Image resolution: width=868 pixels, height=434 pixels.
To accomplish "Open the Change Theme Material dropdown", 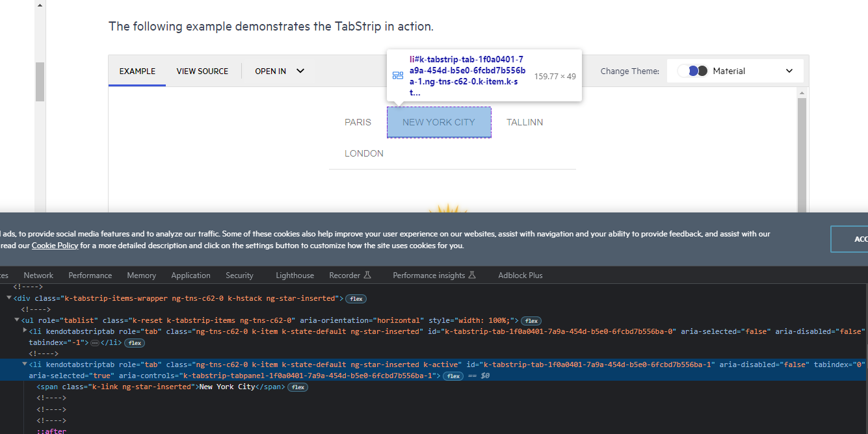I will pos(735,71).
